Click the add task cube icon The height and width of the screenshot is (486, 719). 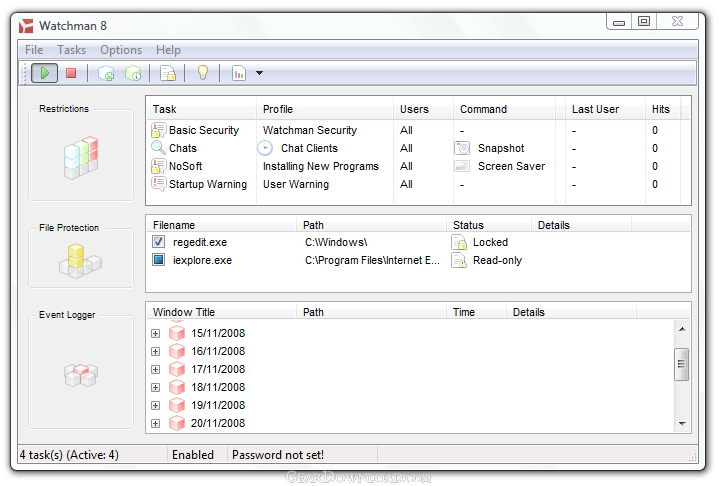tap(106, 73)
